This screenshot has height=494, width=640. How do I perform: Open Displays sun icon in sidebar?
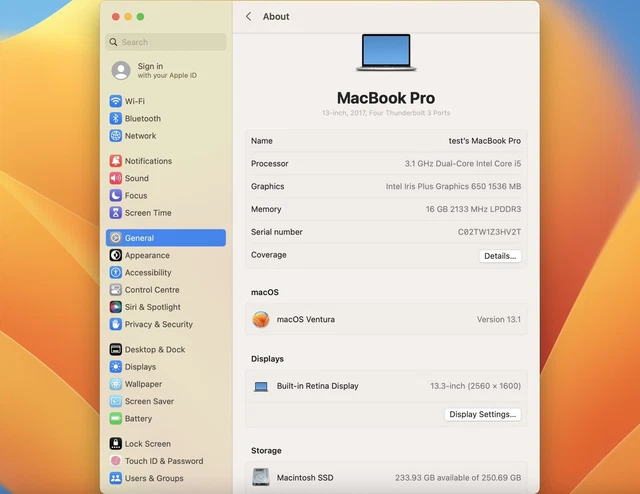point(116,367)
